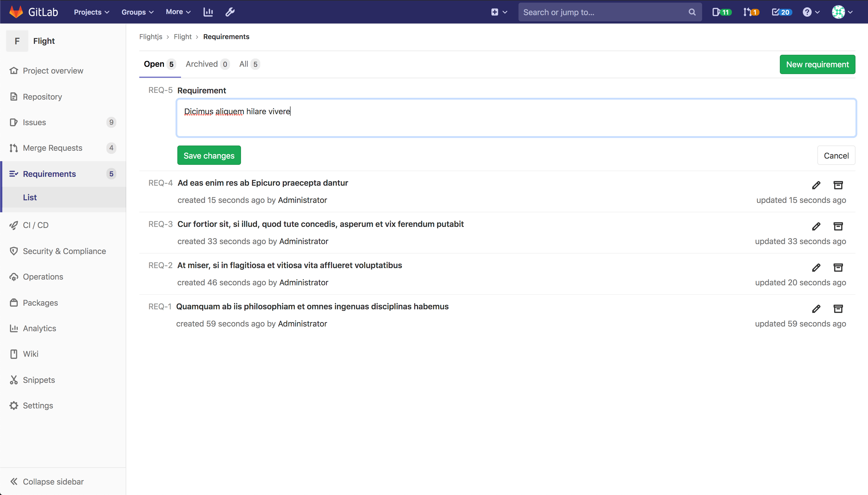Click the archive icon for REQ-1
This screenshot has height=495, width=868.
[x=839, y=308]
